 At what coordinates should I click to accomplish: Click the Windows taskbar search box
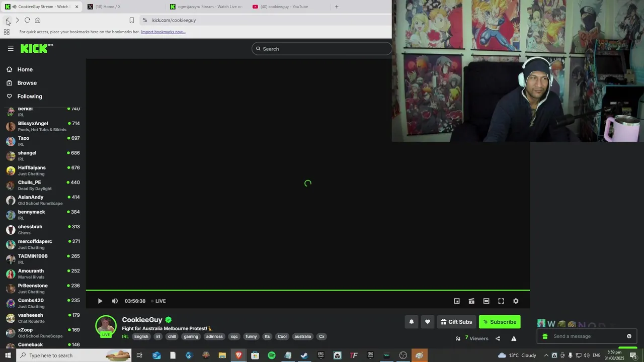point(73,355)
